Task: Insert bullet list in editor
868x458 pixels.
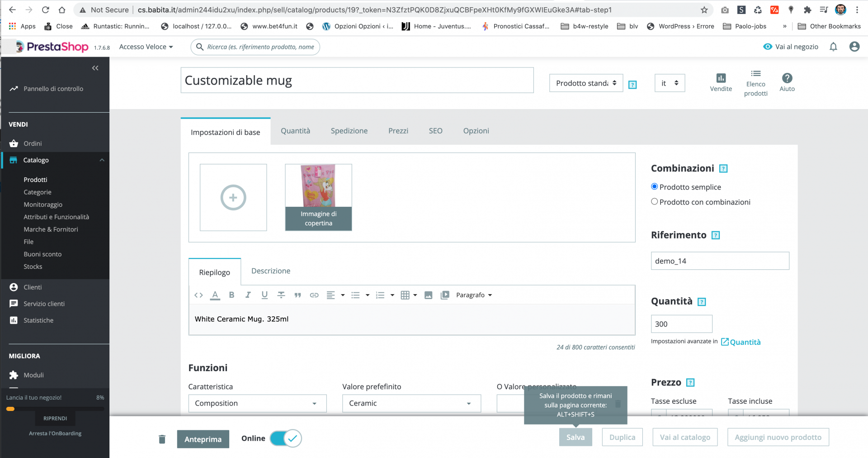Action: [360, 295]
